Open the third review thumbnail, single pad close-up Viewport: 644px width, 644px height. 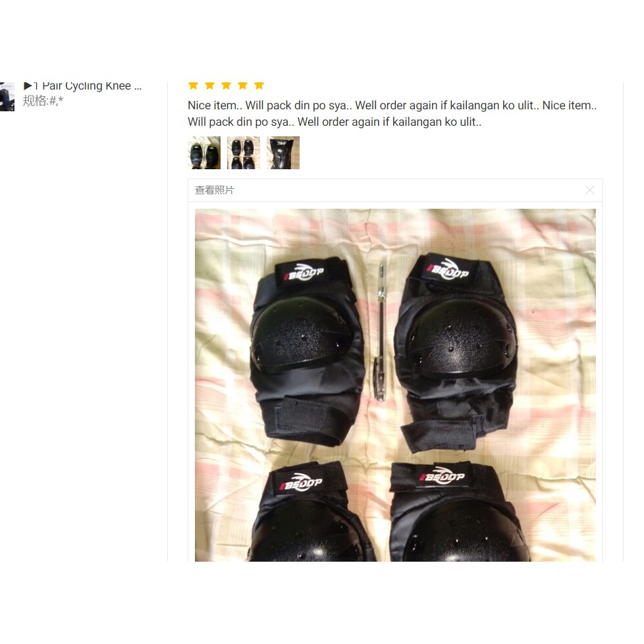click(x=283, y=153)
